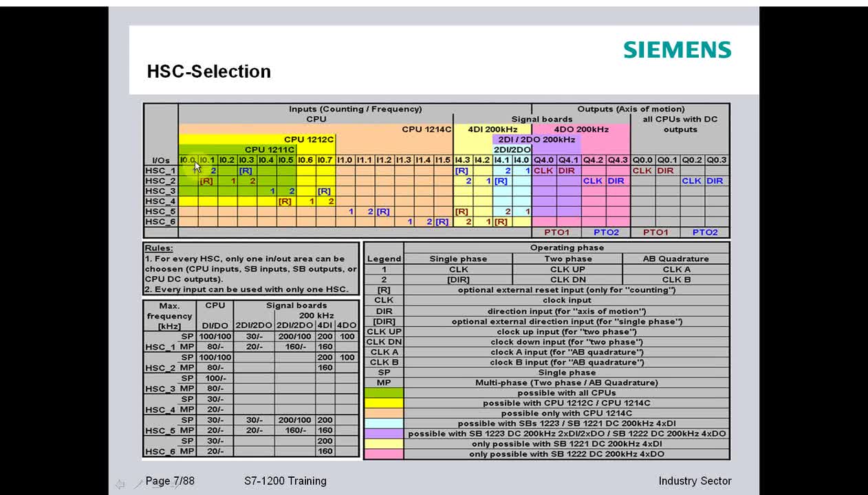Click the I0.7 input column header
This screenshot has height=495, width=868.
[x=325, y=160]
